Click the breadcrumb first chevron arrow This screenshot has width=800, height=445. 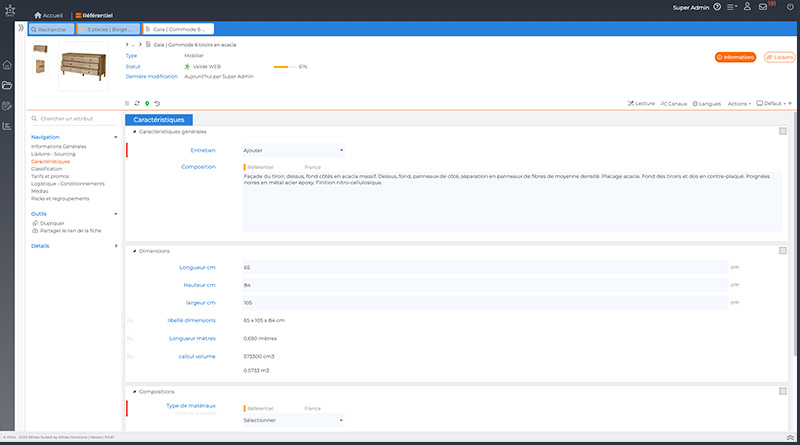[127, 44]
